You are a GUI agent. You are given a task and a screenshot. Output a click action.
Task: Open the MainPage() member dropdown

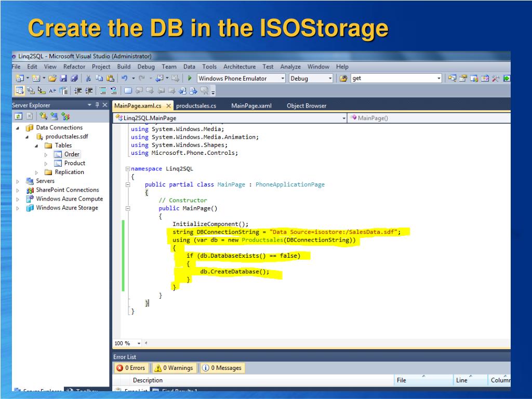430,118
